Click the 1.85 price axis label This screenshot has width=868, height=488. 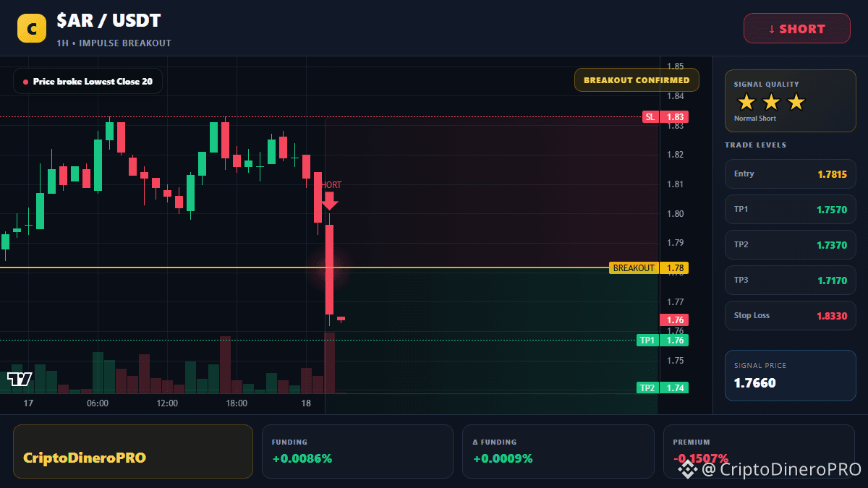pyautogui.click(x=676, y=67)
